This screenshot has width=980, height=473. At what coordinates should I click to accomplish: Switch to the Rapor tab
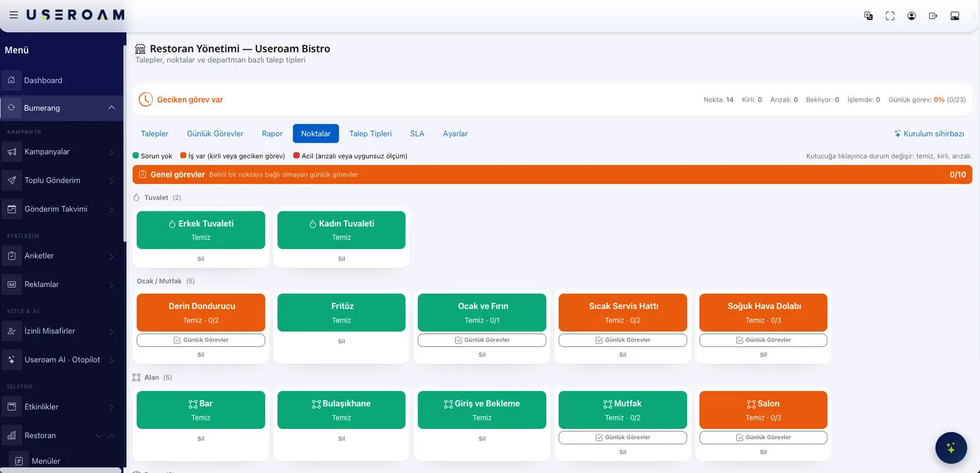click(272, 134)
